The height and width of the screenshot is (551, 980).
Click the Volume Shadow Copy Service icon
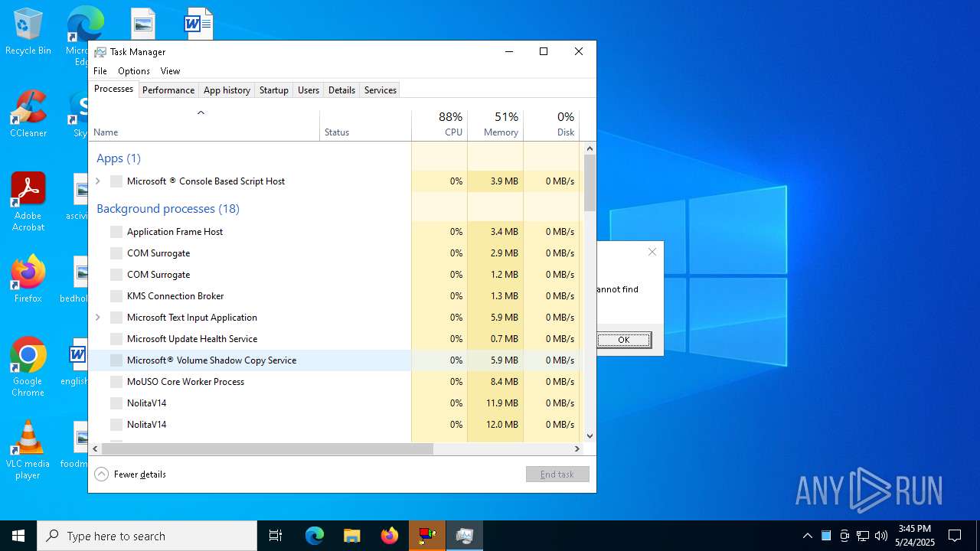116,360
